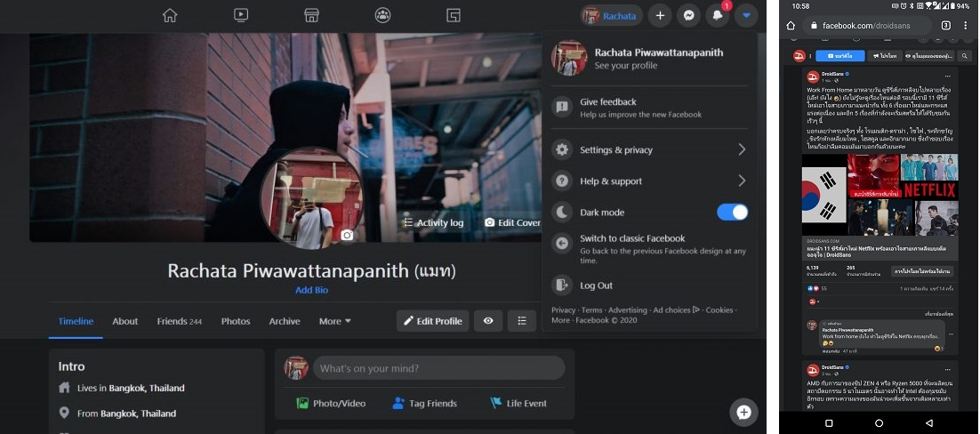Click the camera icon on profile picture
The height and width of the screenshot is (434, 980).
click(x=347, y=235)
